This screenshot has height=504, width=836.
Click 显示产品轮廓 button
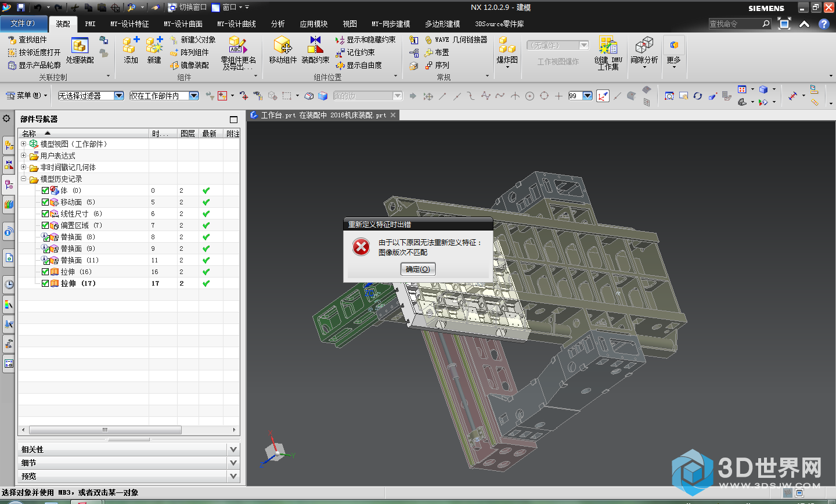pyautogui.click(x=34, y=65)
